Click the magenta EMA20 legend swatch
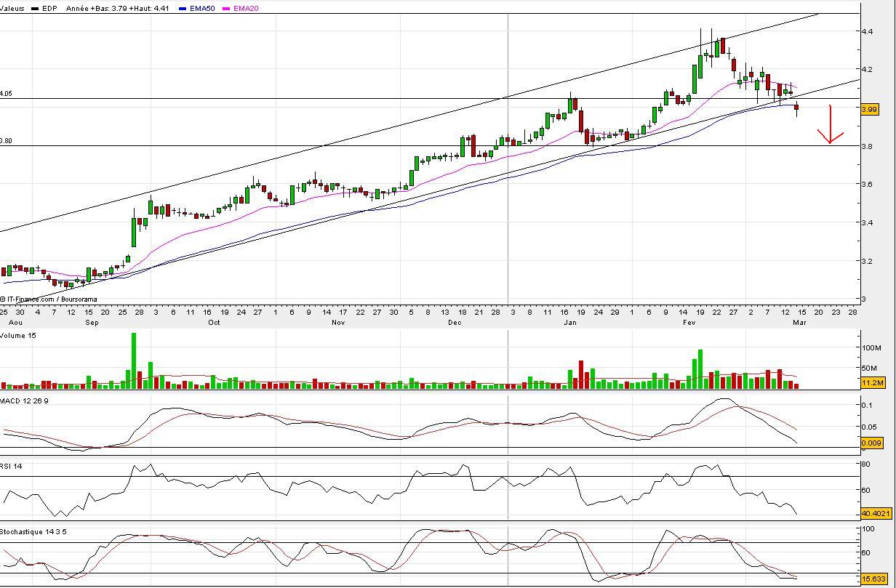 (226, 8)
